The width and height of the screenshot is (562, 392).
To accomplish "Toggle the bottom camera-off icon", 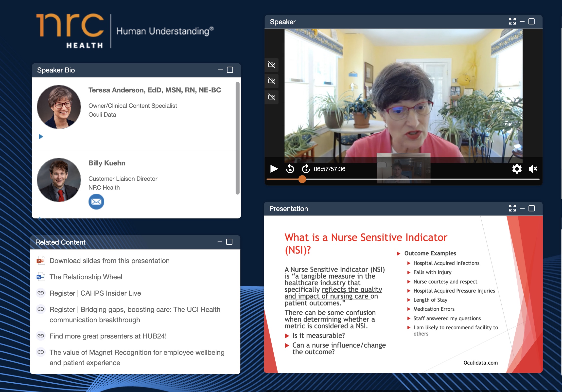I will pos(272,97).
